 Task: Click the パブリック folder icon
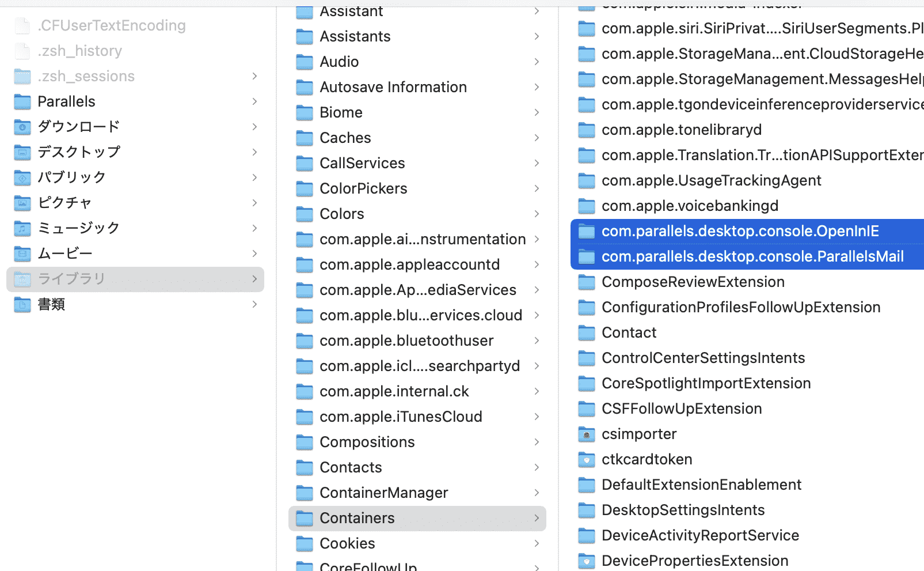[x=22, y=177]
